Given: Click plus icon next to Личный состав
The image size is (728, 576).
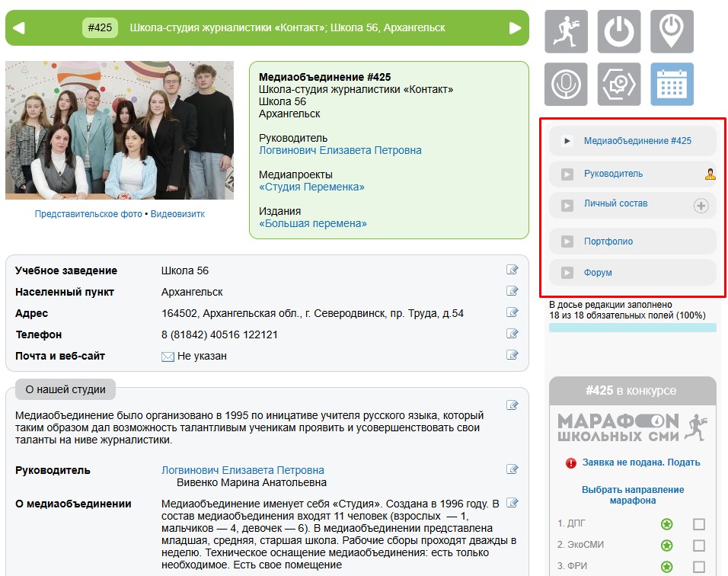Looking at the screenshot, I should (701, 206).
